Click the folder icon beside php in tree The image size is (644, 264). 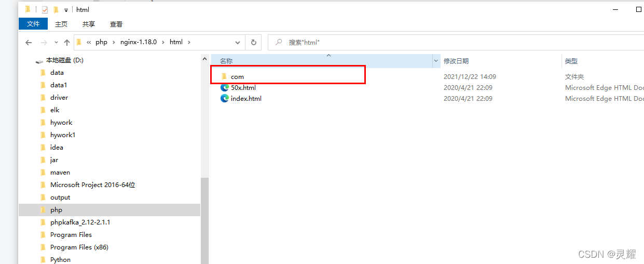click(x=43, y=209)
